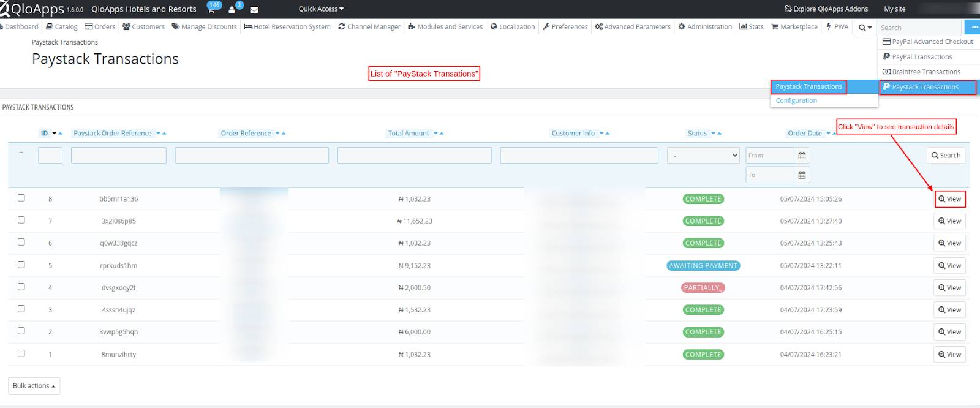The width and height of the screenshot is (980, 408).
Task: Open the My site link
Action: [x=895, y=9]
